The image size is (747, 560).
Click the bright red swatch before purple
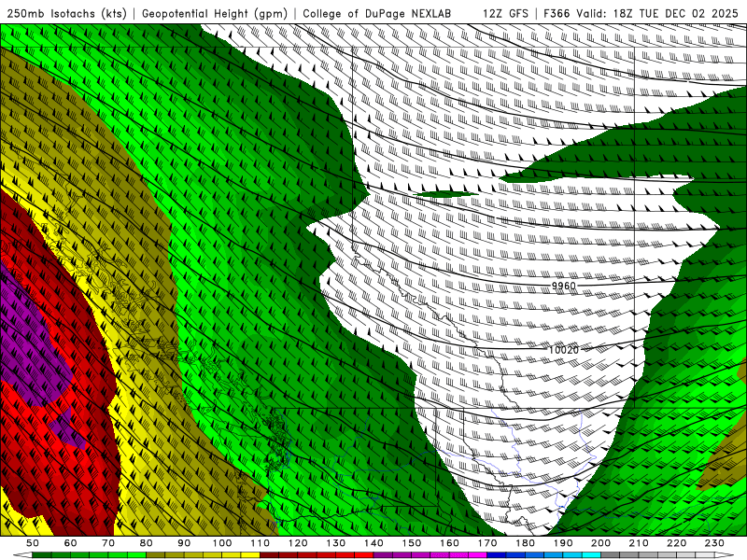coord(364,554)
